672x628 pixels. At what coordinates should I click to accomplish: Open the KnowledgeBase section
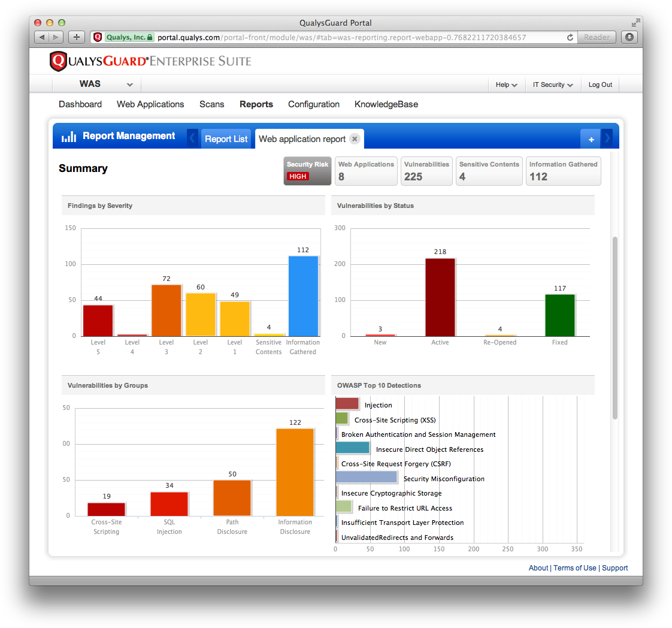point(386,104)
